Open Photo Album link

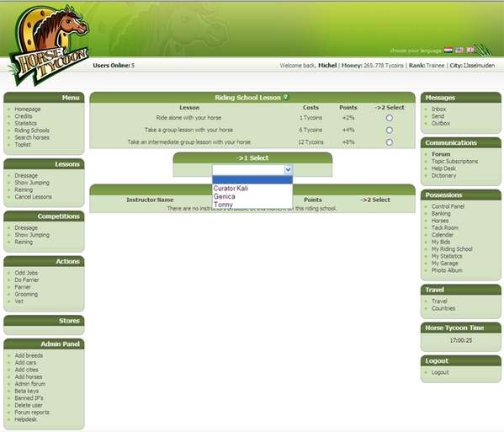pos(447,270)
